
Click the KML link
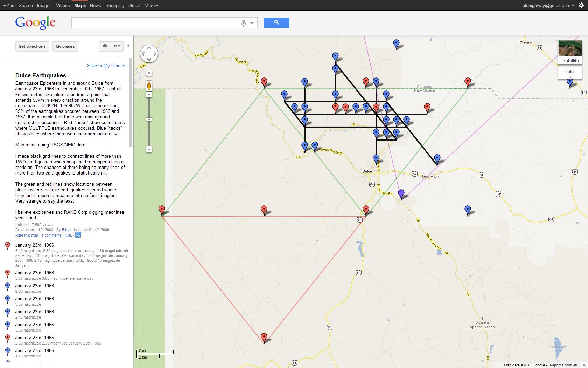point(68,235)
